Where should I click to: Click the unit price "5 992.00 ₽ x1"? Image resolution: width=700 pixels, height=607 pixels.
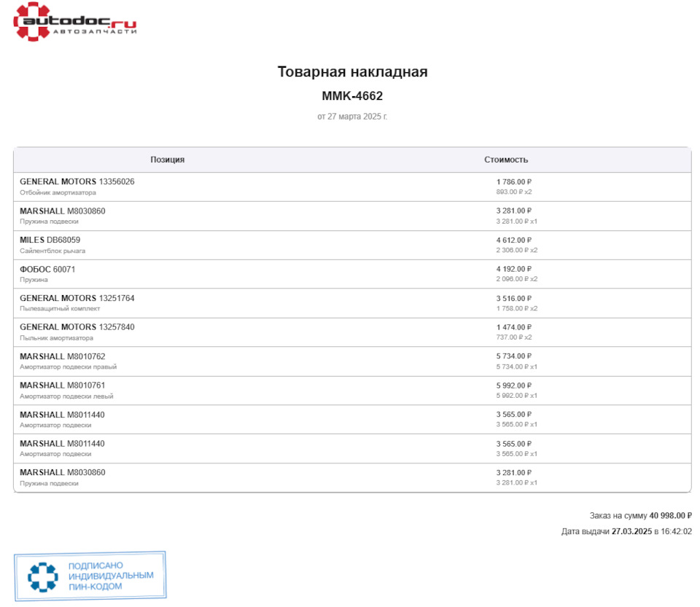click(x=516, y=396)
